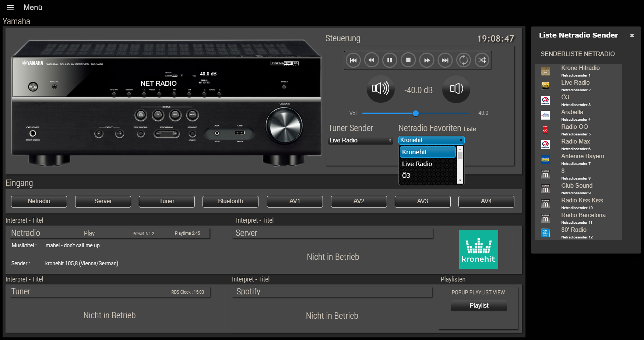Click the kronehit station logo
Viewport: 644px width, 340px height.
coord(479,250)
